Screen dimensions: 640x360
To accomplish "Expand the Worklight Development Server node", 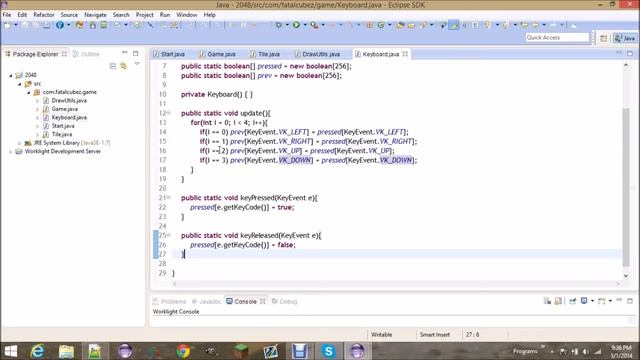I will coord(11,151).
